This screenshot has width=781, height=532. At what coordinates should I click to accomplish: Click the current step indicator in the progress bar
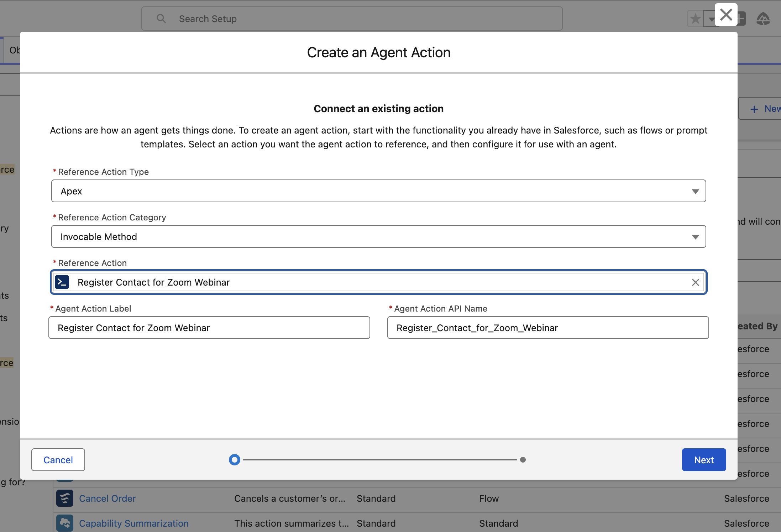(x=235, y=460)
